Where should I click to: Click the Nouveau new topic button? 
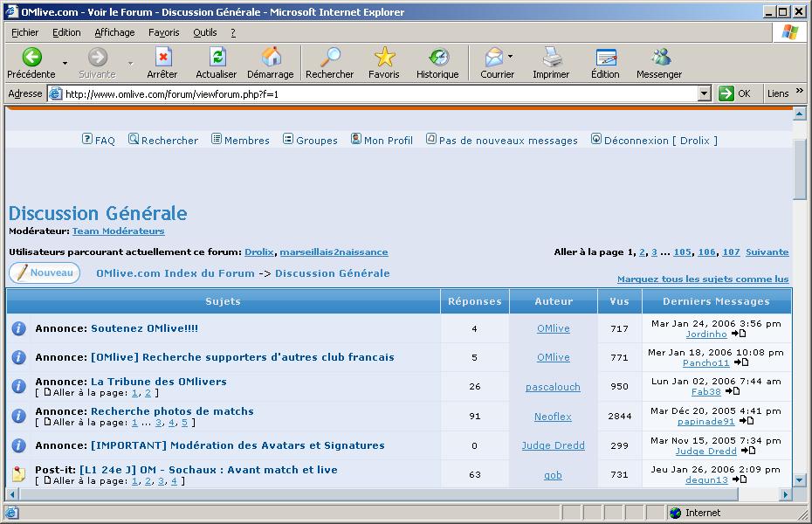coord(45,273)
